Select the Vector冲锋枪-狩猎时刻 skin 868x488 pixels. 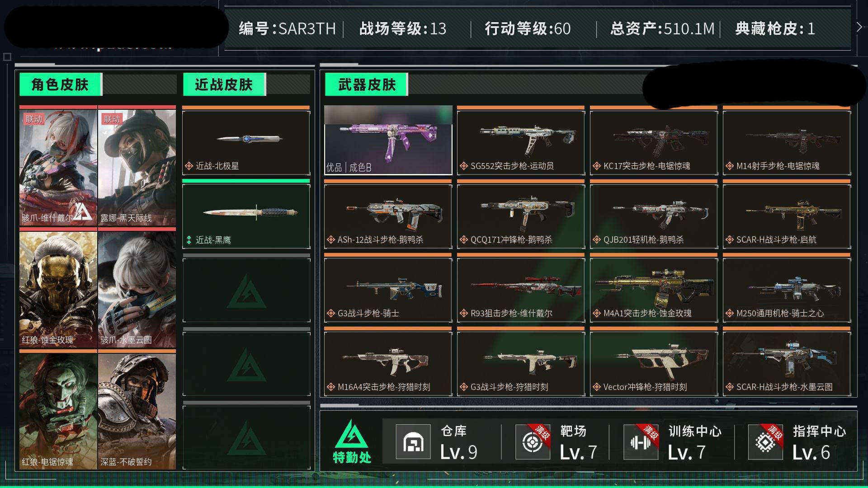pyautogui.click(x=654, y=361)
